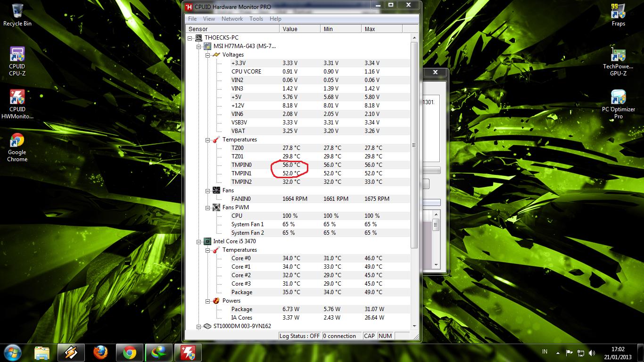Expand the ST1000DM 003-9YN162 node
This screenshot has height=362, width=644.
pyautogui.click(x=199, y=326)
